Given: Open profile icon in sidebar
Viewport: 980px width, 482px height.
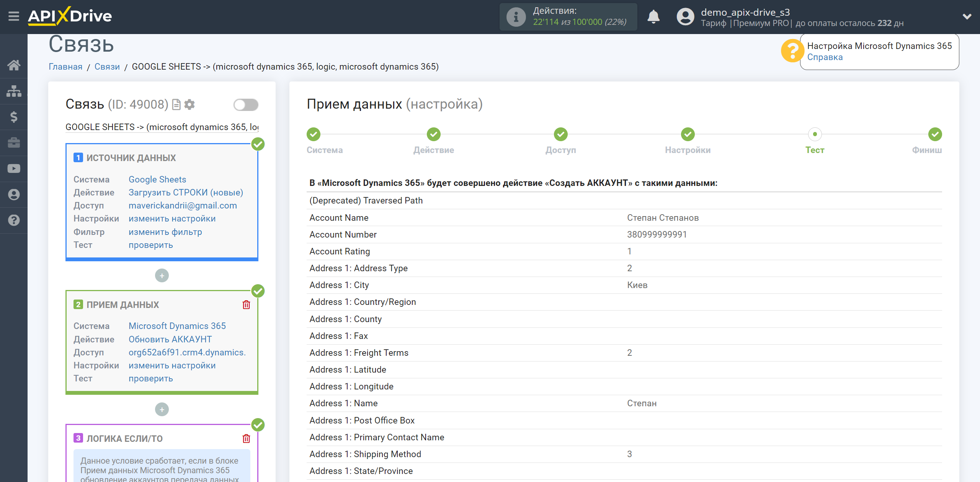Looking at the screenshot, I should pyautogui.click(x=14, y=194).
